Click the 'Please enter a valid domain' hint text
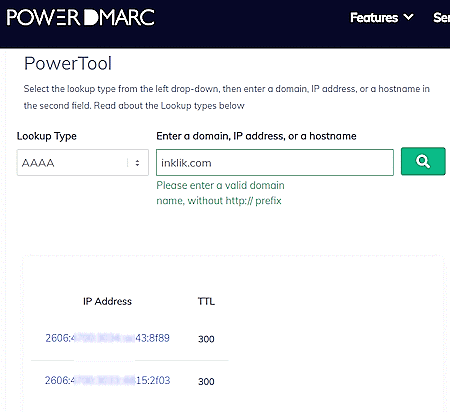The width and height of the screenshot is (450, 412). click(x=220, y=193)
